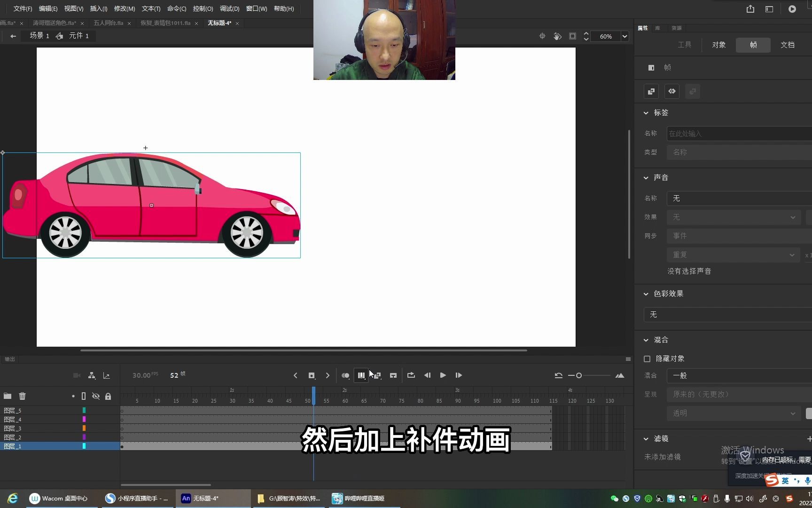The width and height of the screenshot is (812, 508).
Task: Click the orange color swatch of 图层_3
Action: (x=84, y=429)
